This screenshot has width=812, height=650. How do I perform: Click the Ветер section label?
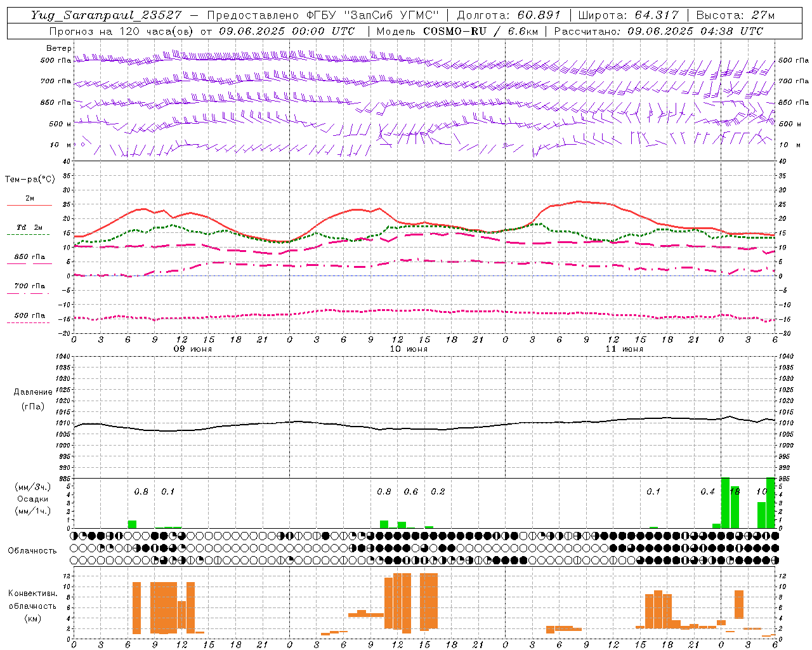[x=59, y=48]
